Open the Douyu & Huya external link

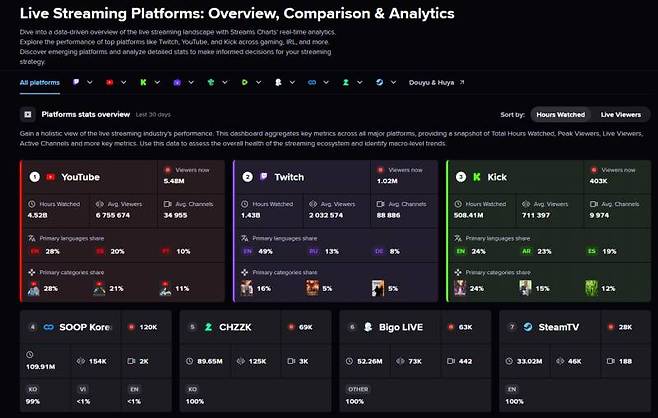coord(436,83)
